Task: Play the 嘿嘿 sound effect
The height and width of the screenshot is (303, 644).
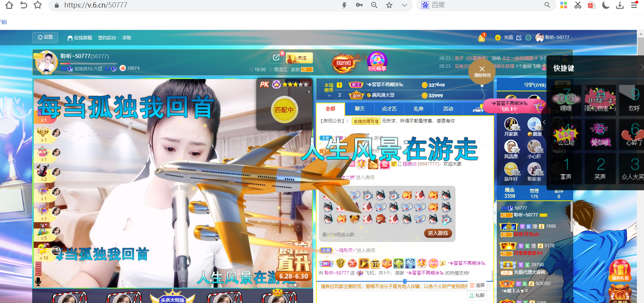Action: point(566,100)
